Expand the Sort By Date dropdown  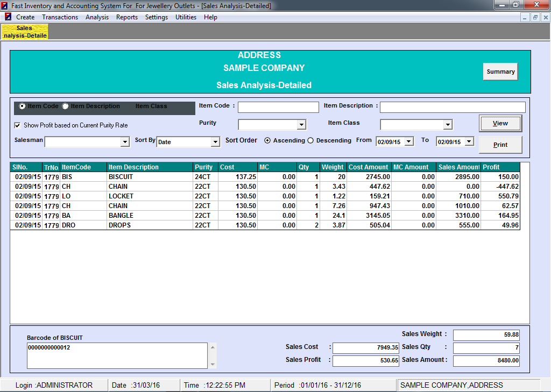(215, 142)
